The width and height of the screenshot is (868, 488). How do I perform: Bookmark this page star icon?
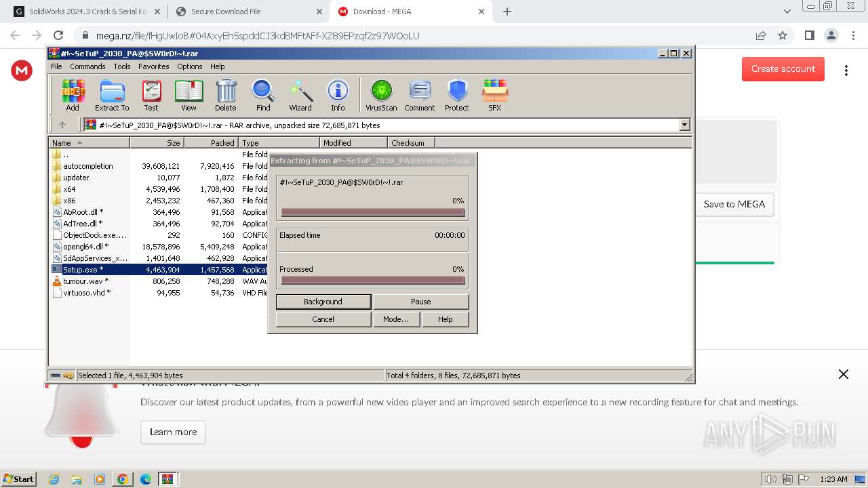point(783,35)
